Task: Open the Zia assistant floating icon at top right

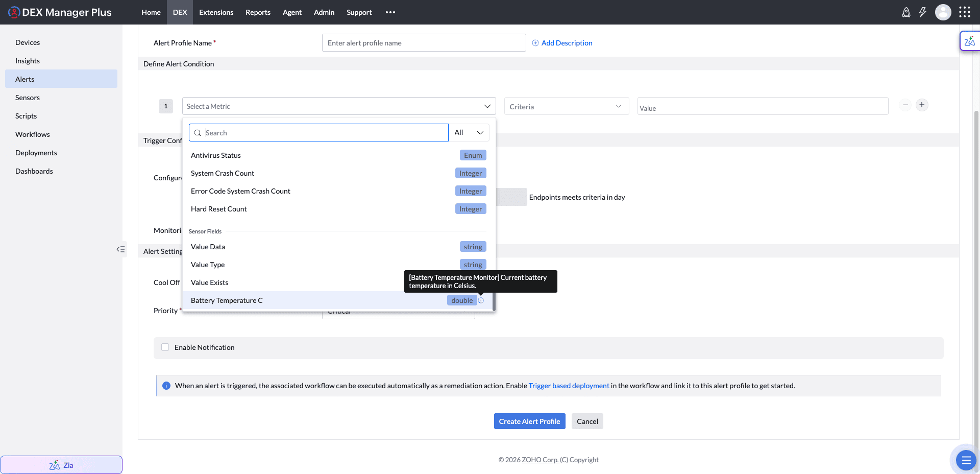Action: (970, 41)
